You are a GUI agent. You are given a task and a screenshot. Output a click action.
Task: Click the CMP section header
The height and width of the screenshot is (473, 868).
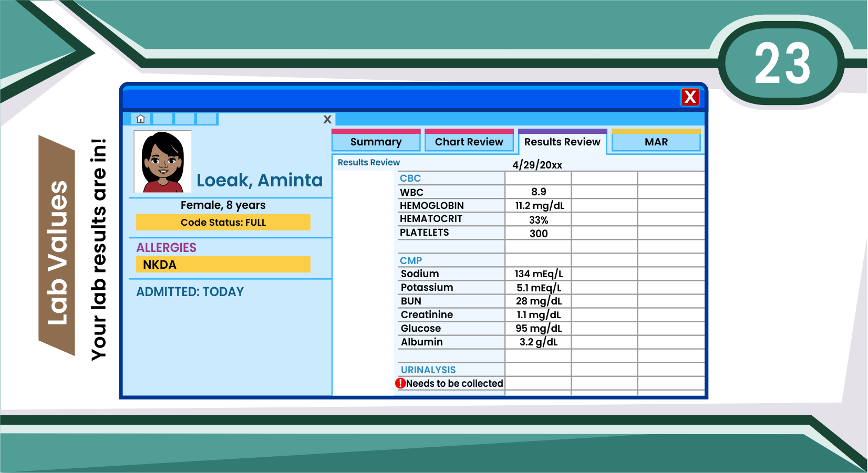pyautogui.click(x=411, y=261)
